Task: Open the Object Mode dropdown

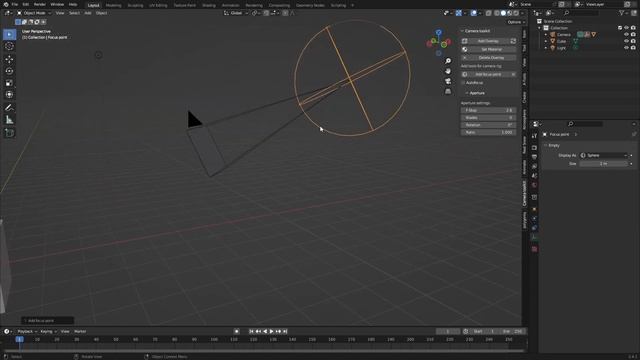Action: [x=34, y=13]
